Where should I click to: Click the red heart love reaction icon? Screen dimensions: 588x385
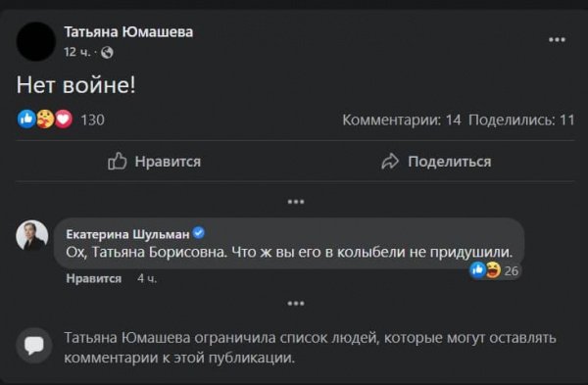64,120
